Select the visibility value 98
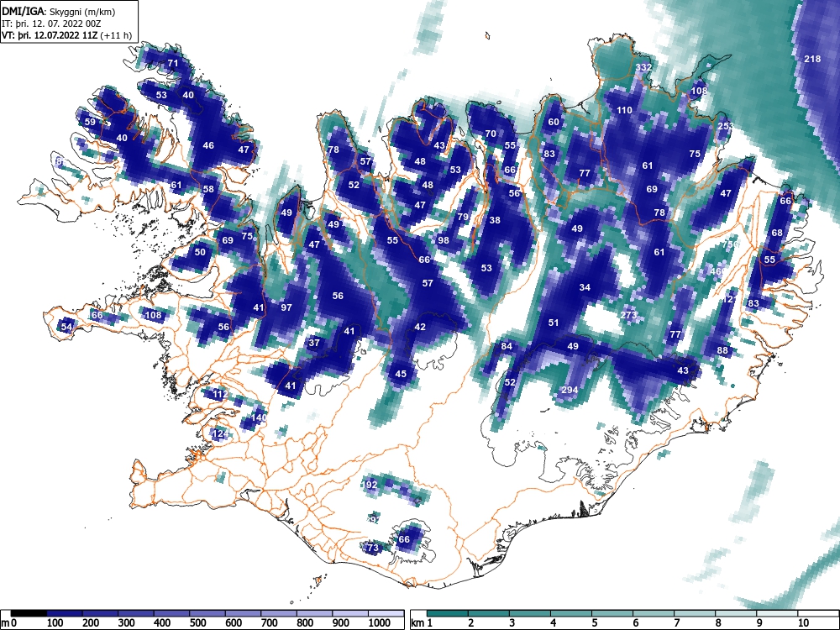 [443, 240]
